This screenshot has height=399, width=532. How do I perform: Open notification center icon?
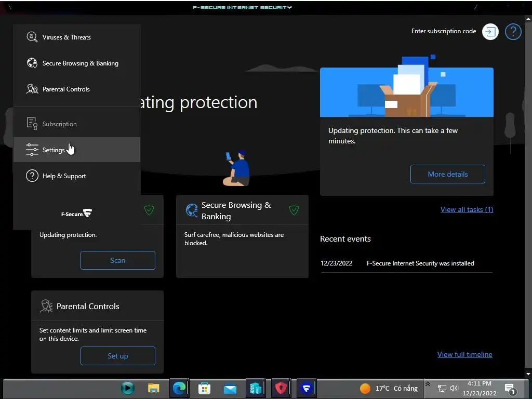point(510,389)
